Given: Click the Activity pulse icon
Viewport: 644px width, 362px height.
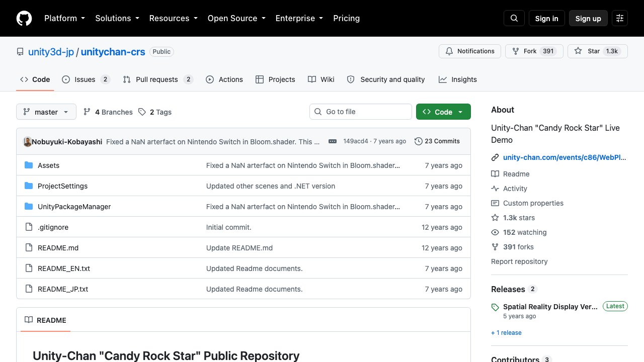Looking at the screenshot, I should [495, 189].
